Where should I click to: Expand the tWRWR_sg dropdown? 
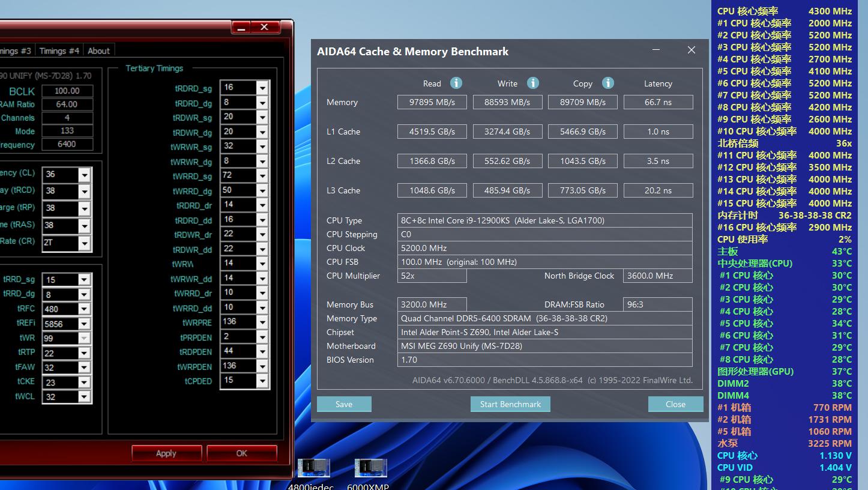(262, 147)
